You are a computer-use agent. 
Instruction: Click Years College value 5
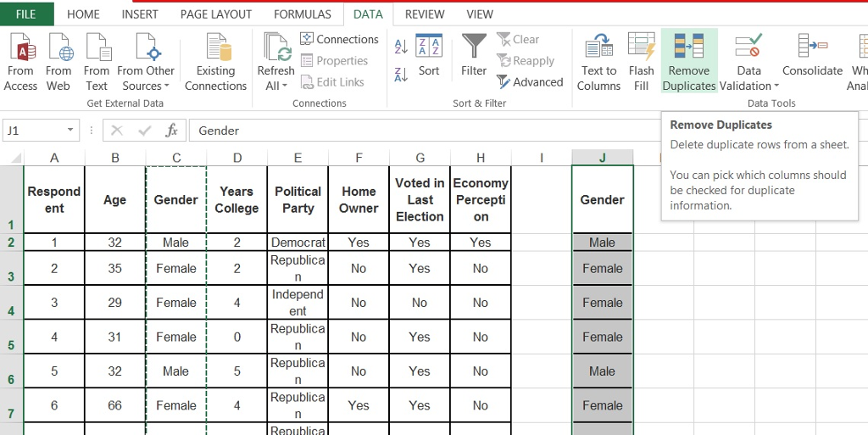pos(237,371)
